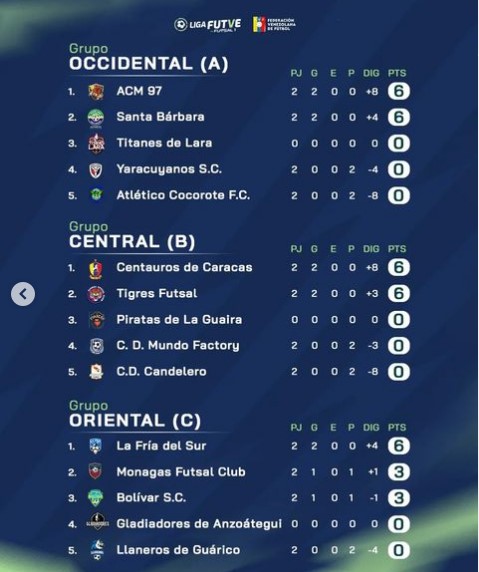Click the C.D. Candelero team name
The image size is (479, 572).
tap(161, 371)
